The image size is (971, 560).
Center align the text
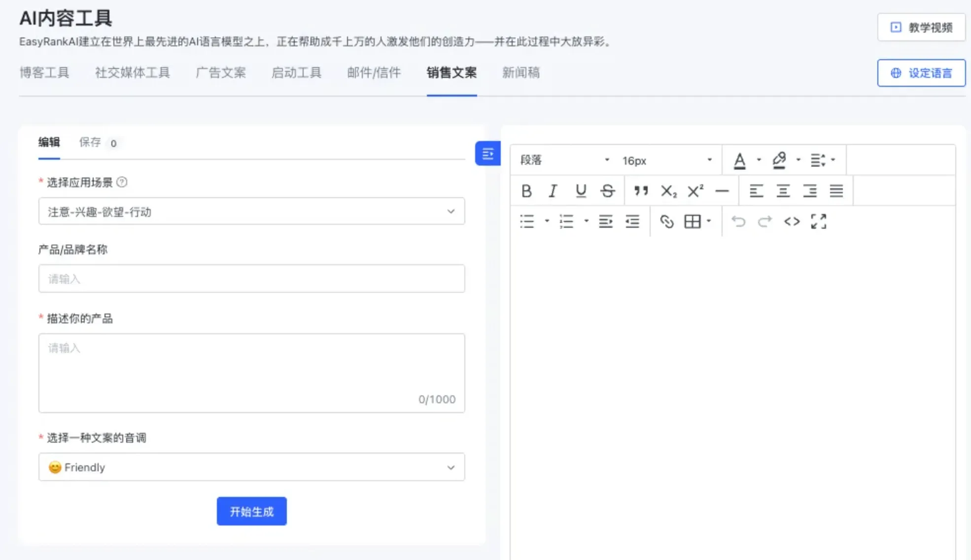coord(783,191)
